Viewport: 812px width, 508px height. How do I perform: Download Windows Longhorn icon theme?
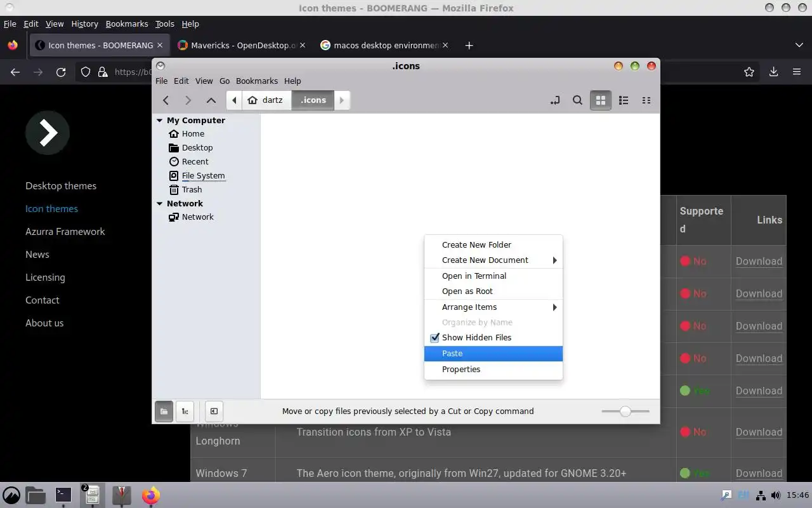point(759,432)
